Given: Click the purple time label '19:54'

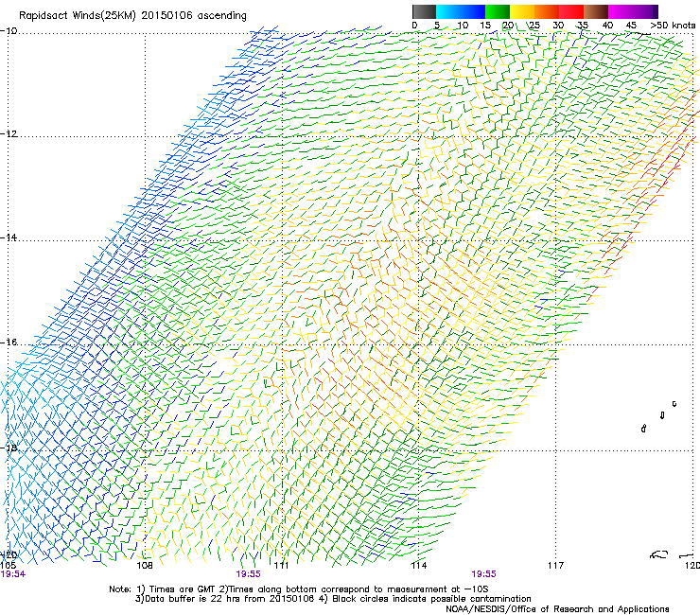Looking at the screenshot, I should 13,574.
